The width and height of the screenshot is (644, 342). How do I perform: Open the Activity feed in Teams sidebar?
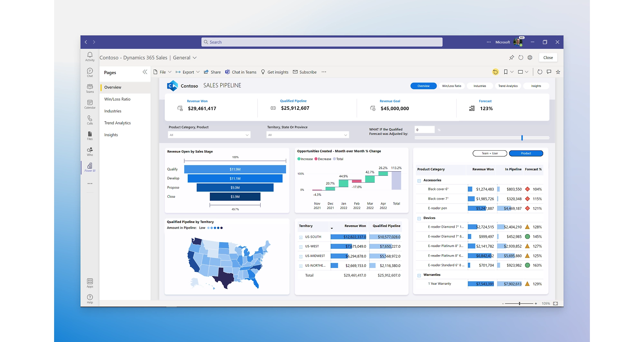coord(90,56)
